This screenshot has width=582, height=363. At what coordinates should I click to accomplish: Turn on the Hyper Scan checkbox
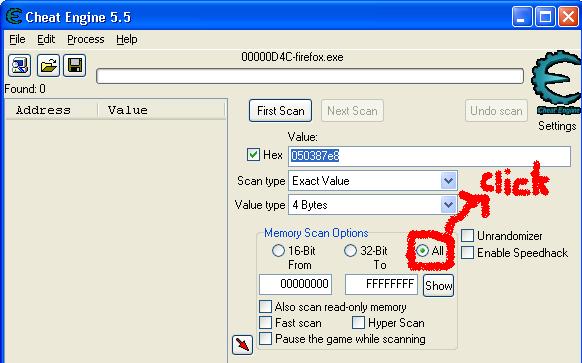tap(358, 323)
